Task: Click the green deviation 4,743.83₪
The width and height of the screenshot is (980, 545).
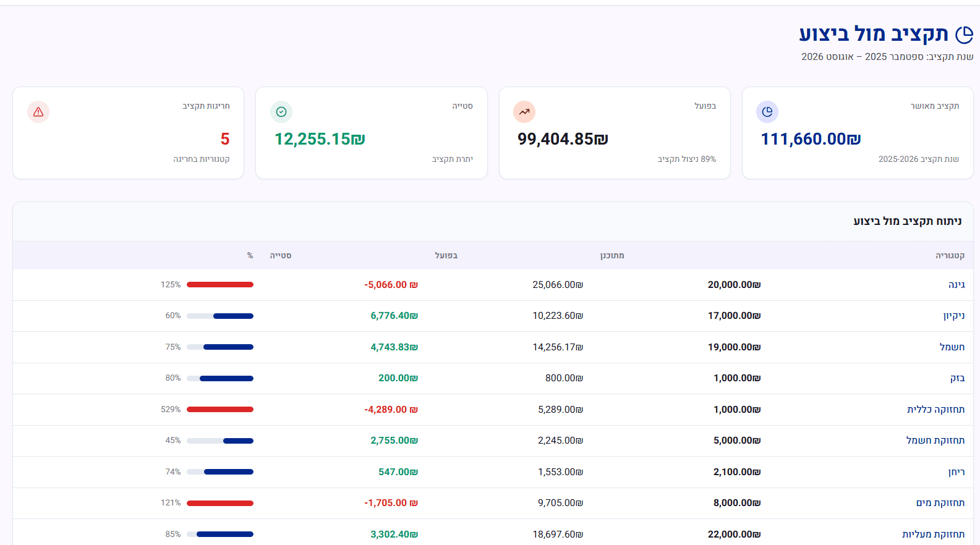Action: [x=394, y=347]
